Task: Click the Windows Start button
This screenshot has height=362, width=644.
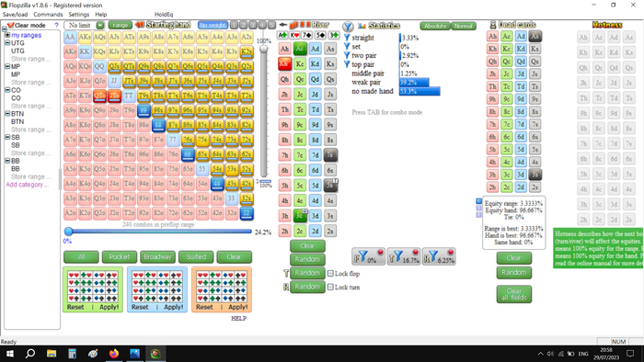Action: (9, 354)
